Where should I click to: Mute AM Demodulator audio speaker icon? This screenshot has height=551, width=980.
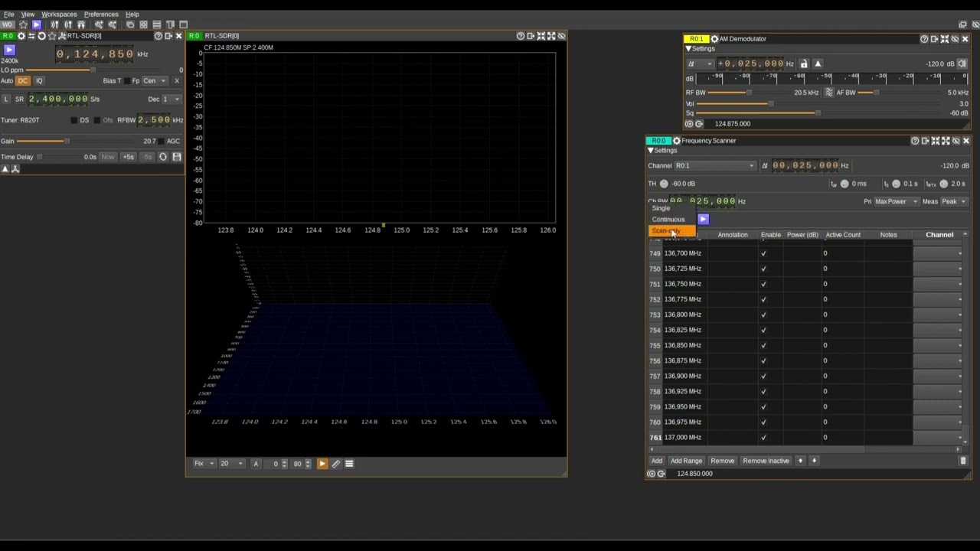(x=962, y=64)
